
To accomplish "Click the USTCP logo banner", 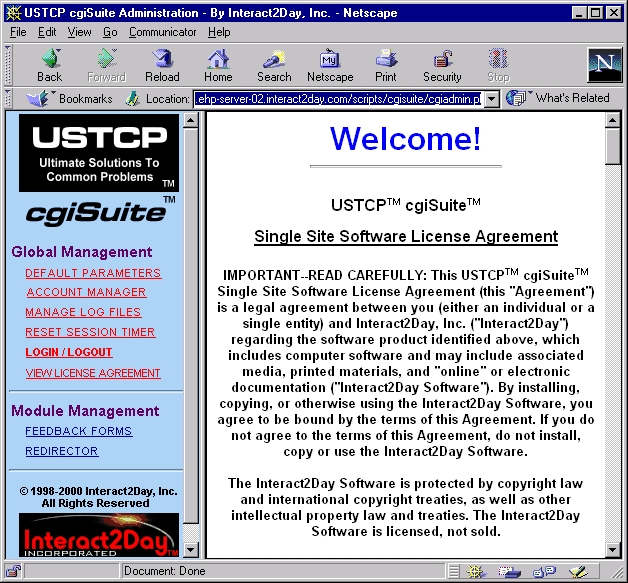I will 99,153.
